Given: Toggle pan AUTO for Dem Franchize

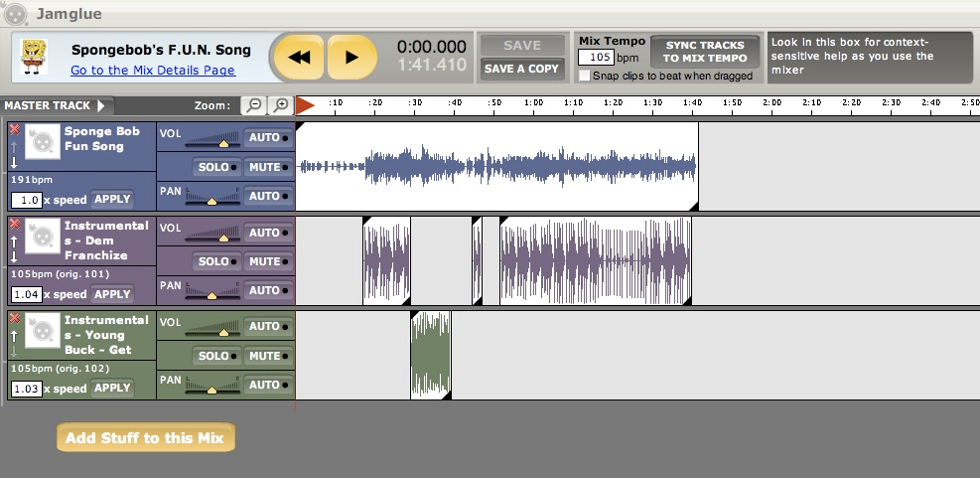Looking at the screenshot, I should [267, 290].
